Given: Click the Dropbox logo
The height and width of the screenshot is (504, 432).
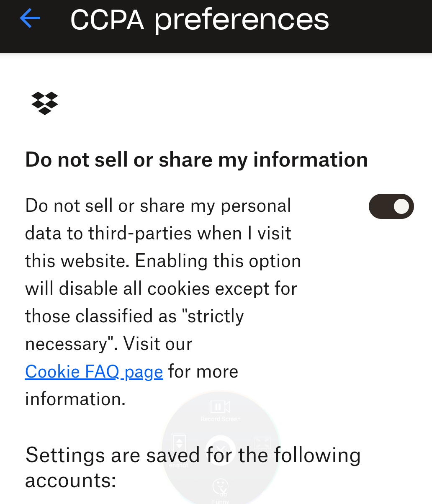Looking at the screenshot, I should [45, 103].
